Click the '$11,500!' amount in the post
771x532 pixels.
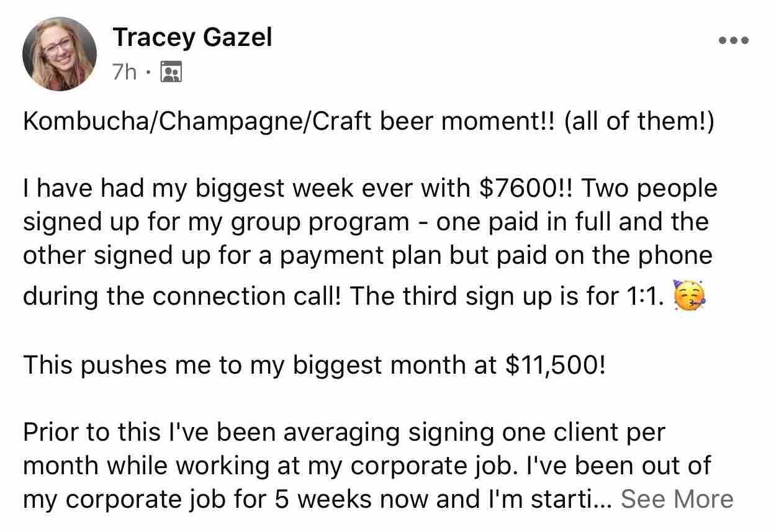pos(554,366)
